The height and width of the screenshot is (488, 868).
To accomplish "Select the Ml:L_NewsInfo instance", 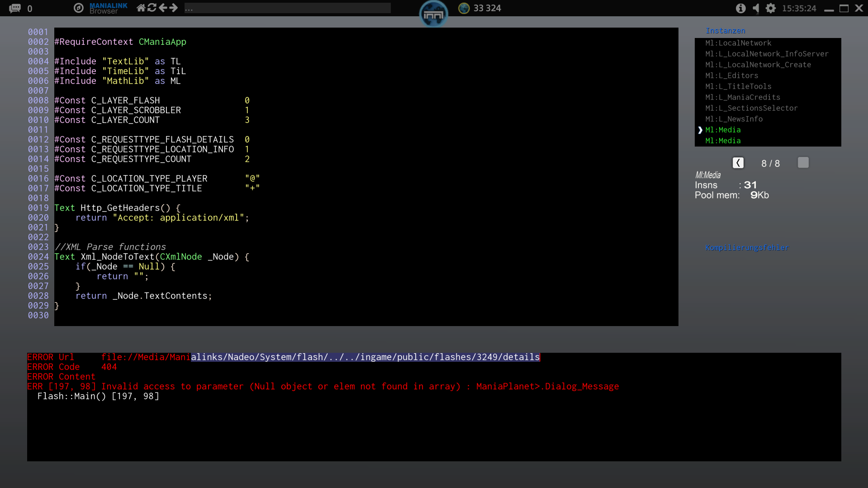I will pos(734,119).
